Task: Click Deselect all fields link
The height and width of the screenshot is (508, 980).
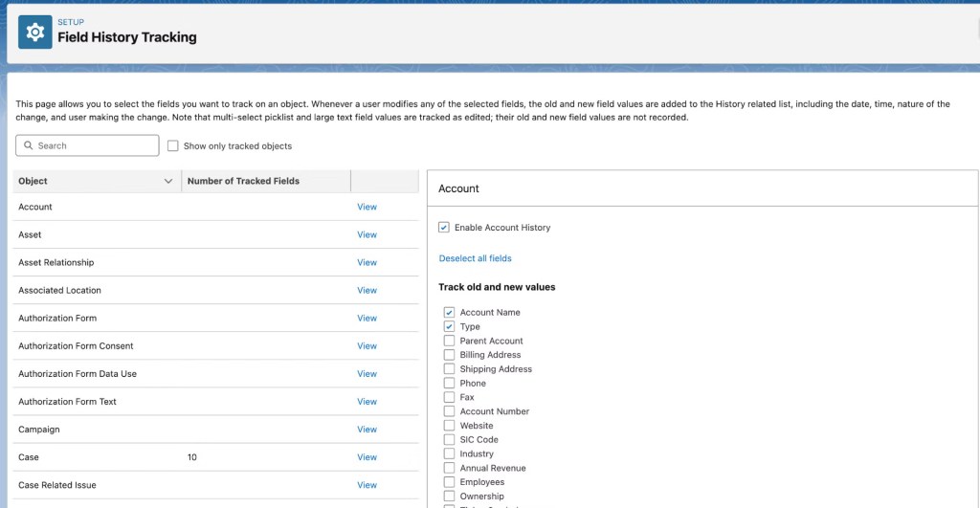Action: (x=475, y=258)
